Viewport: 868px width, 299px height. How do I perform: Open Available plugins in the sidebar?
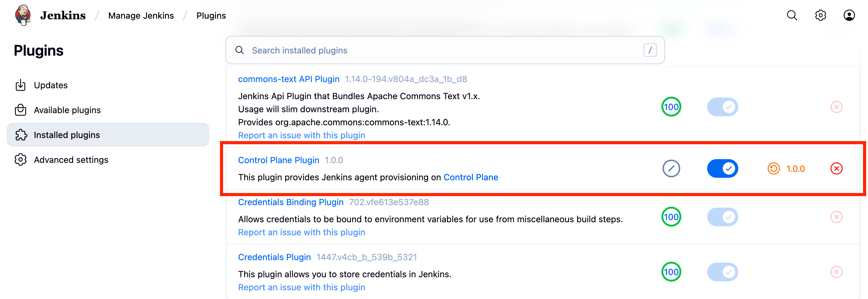pyautogui.click(x=108, y=110)
